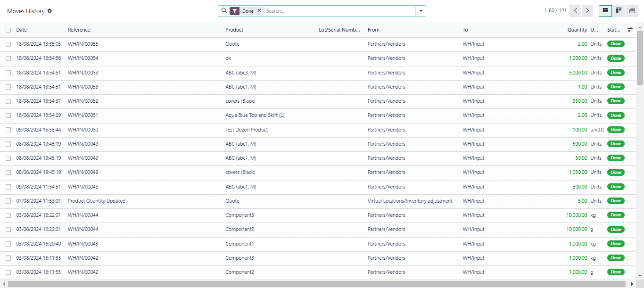This screenshot has width=644, height=288.
Task: Click the settings gear next to Moves History
Action: pos(50,11)
